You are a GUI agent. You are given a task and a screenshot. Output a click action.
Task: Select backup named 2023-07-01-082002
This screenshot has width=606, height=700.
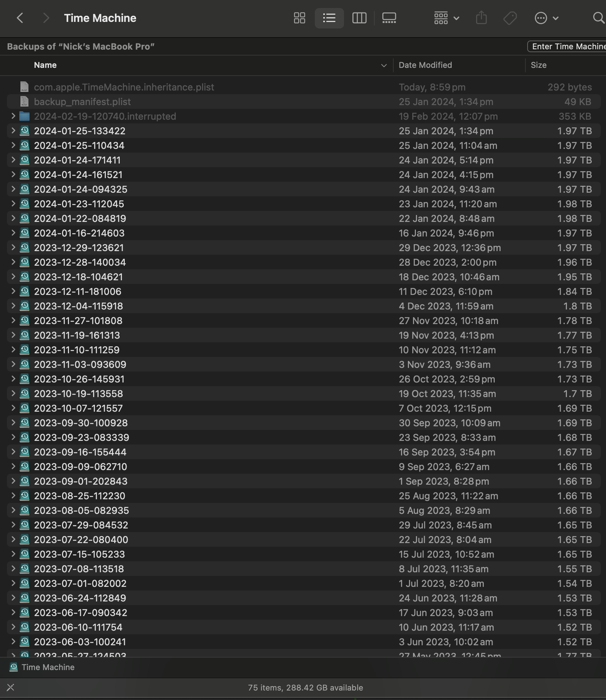point(80,583)
